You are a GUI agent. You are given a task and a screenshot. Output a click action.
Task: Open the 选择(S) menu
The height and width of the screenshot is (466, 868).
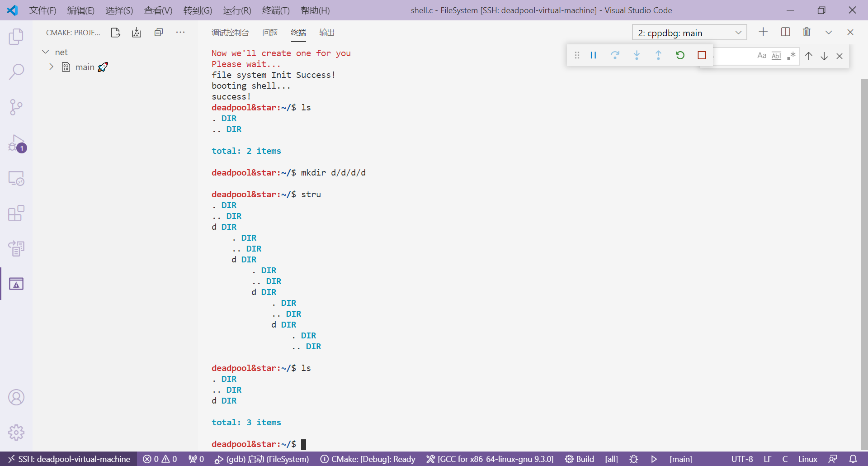coord(119,10)
